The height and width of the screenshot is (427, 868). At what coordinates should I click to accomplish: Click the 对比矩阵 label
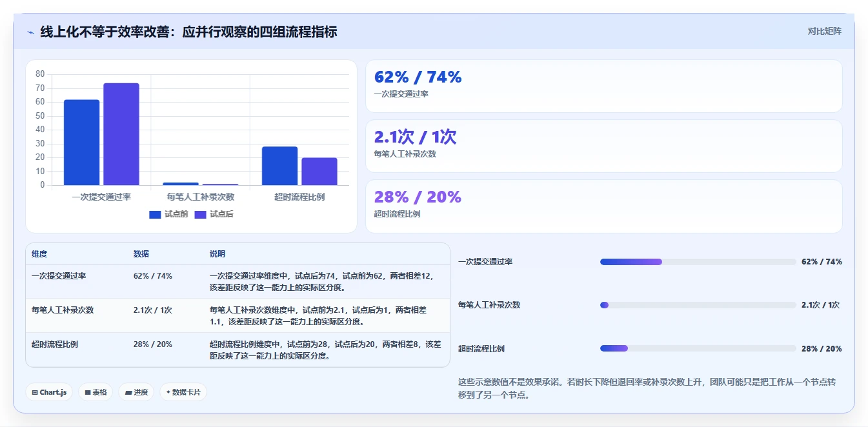[824, 31]
